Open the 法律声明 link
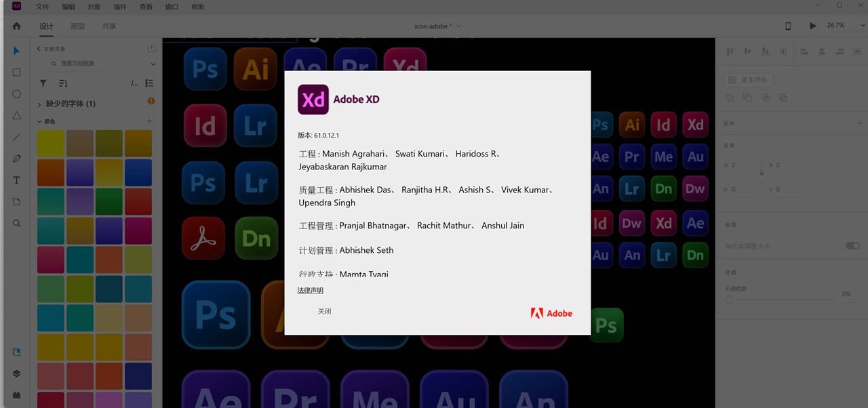868x408 pixels. (311, 290)
